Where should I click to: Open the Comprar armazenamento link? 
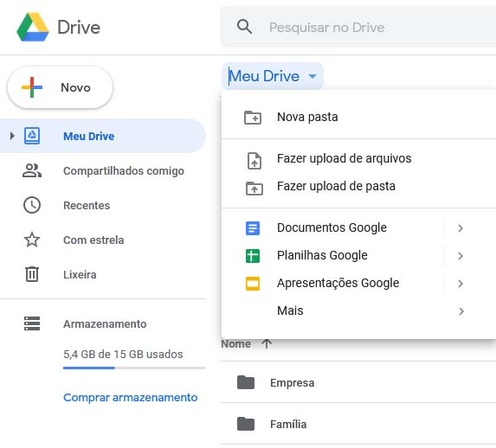pyautogui.click(x=131, y=397)
